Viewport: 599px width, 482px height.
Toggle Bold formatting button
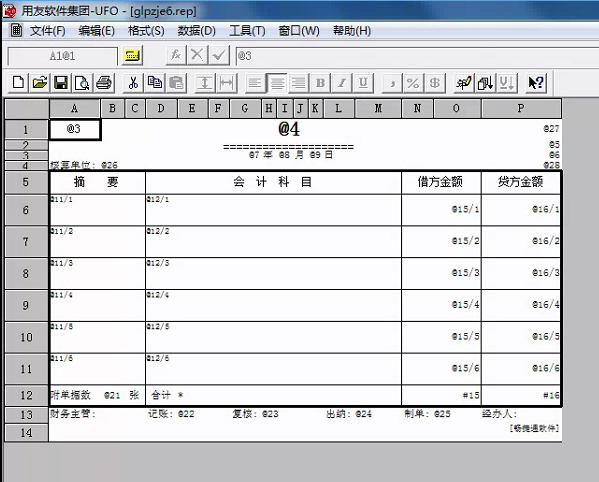[x=320, y=82]
